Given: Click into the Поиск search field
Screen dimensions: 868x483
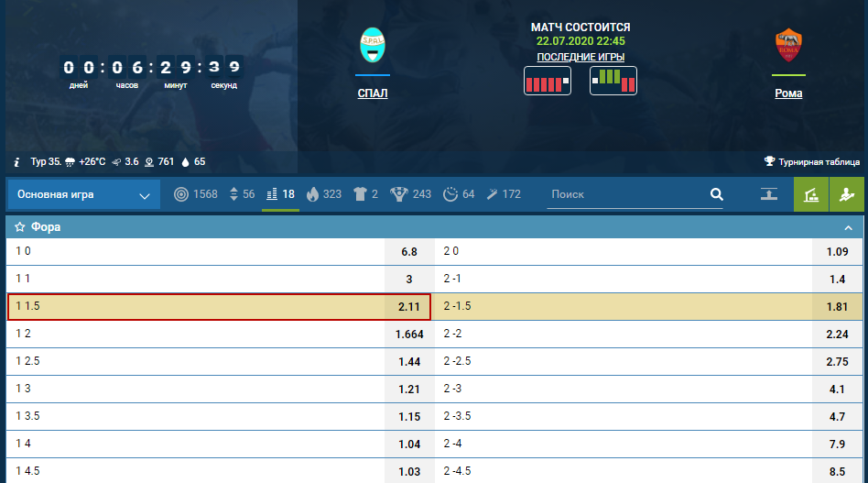Looking at the screenshot, I should pos(623,194).
